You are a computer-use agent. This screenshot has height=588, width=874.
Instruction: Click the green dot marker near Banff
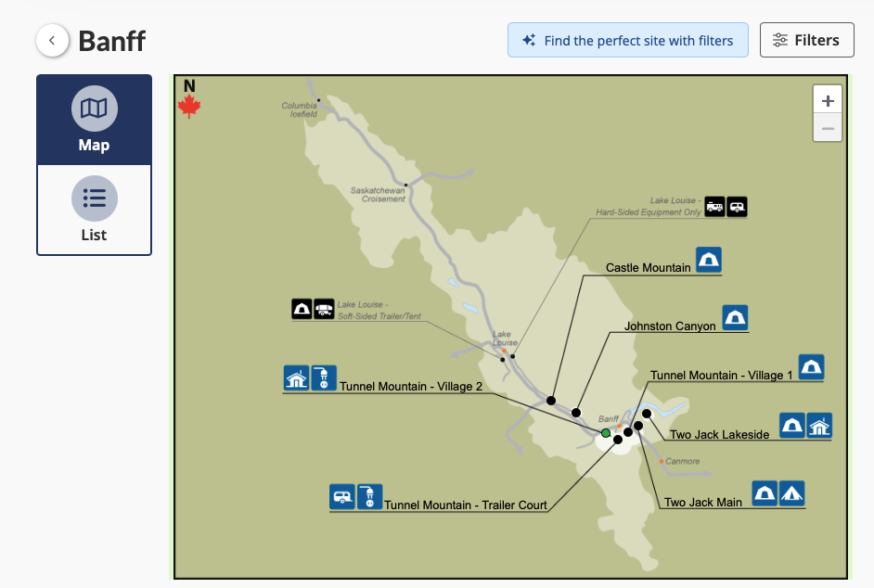606,433
